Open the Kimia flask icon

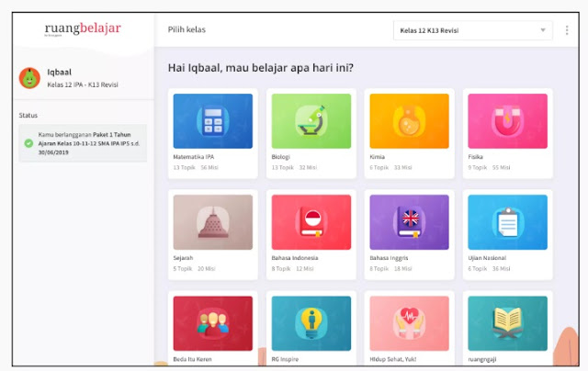point(409,121)
